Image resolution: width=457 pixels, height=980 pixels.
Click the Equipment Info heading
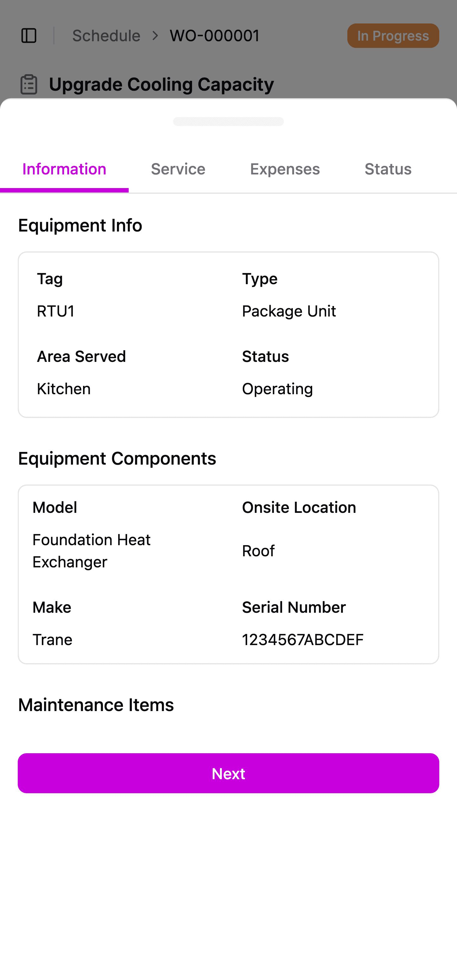(x=80, y=225)
